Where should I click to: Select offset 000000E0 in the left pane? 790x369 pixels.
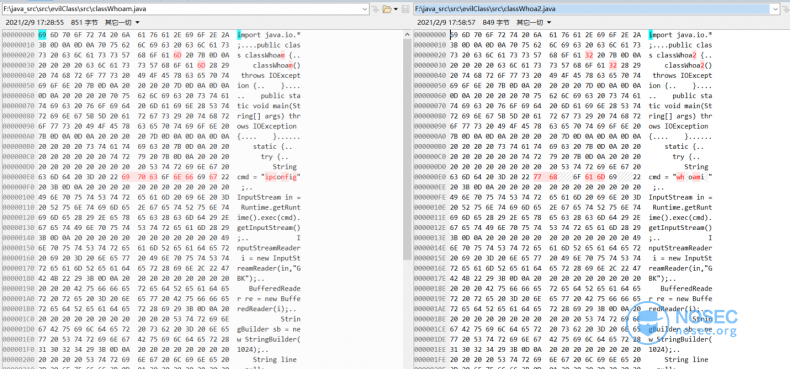click(18, 176)
